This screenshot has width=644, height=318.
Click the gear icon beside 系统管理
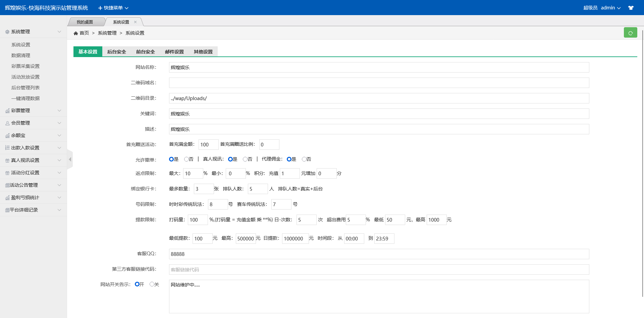[7, 32]
